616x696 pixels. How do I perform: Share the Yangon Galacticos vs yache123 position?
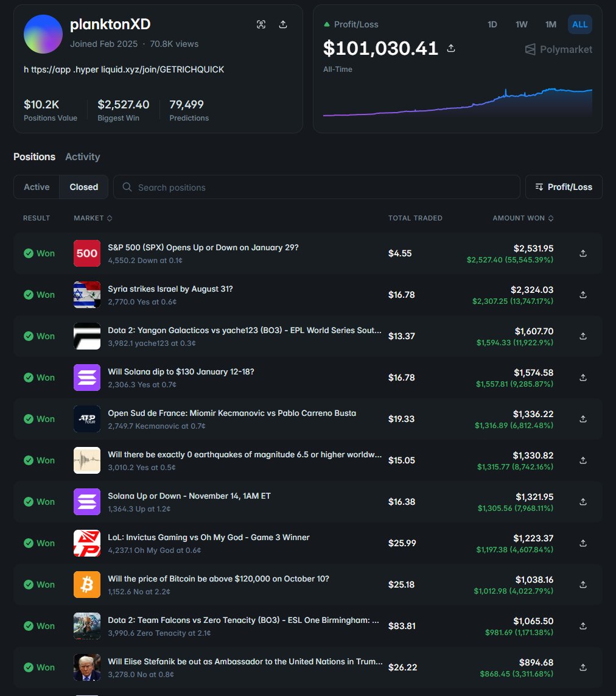click(x=583, y=336)
